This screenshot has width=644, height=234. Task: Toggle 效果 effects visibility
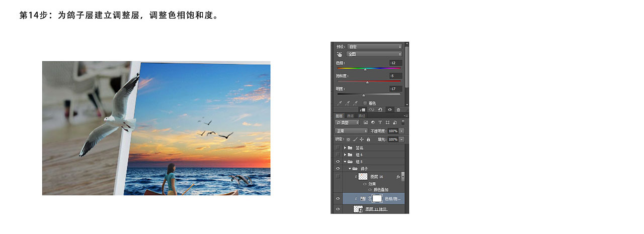tap(365, 184)
